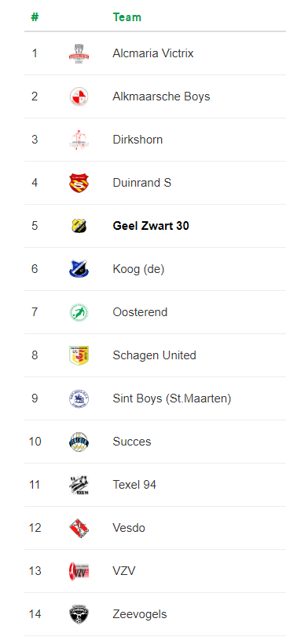Select the Geel Zwart 30 club badge
Screen dimensions: 286x644
coord(79,226)
